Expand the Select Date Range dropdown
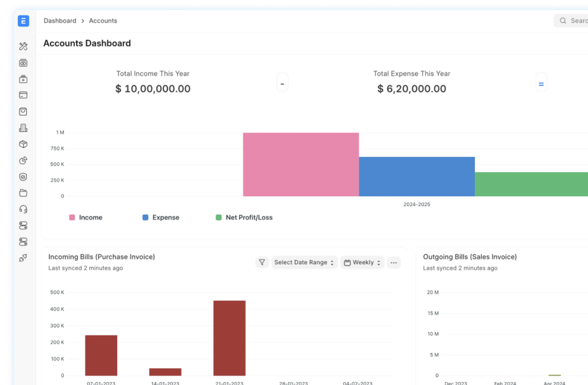 pos(304,262)
